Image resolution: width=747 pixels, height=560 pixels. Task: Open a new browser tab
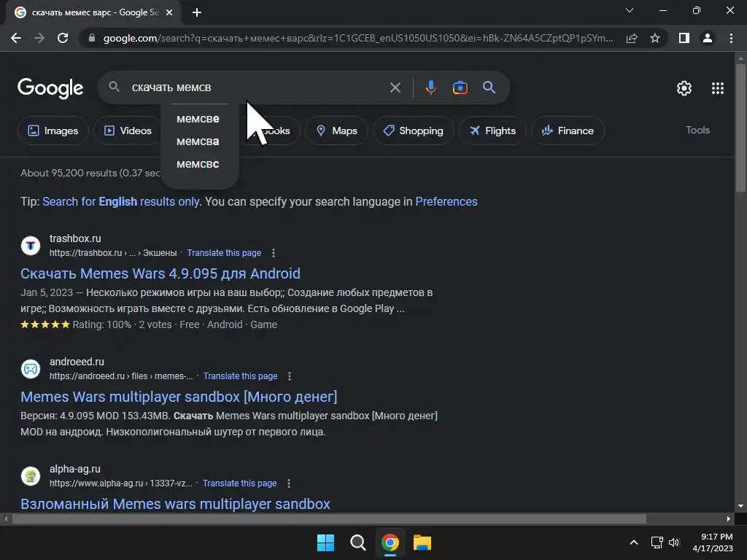[x=197, y=12]
